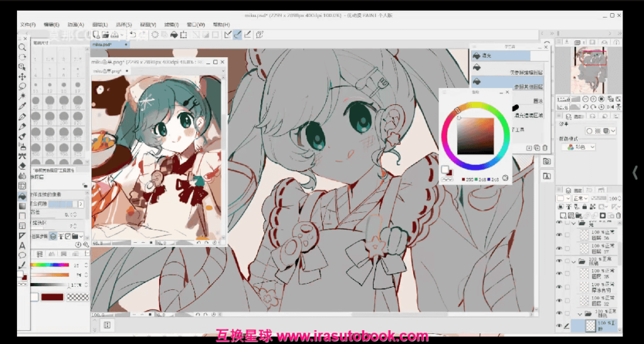Select the Pencil tool in toolbox

click(x=23, y=126)
